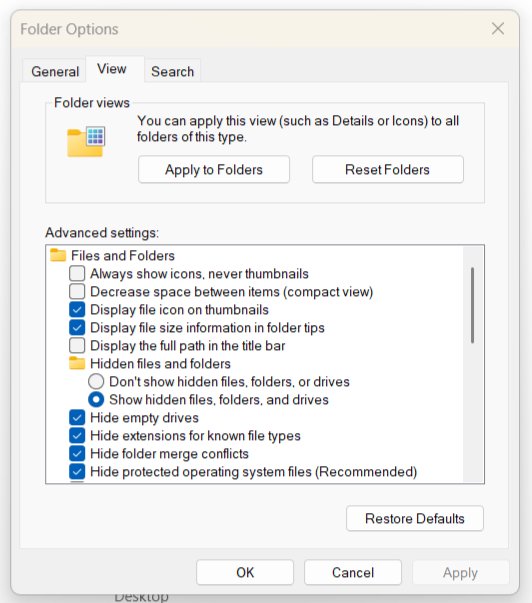Select Show hidden files, folders, and drives
This screenshot has width=532, height=603.
(96, 400)
